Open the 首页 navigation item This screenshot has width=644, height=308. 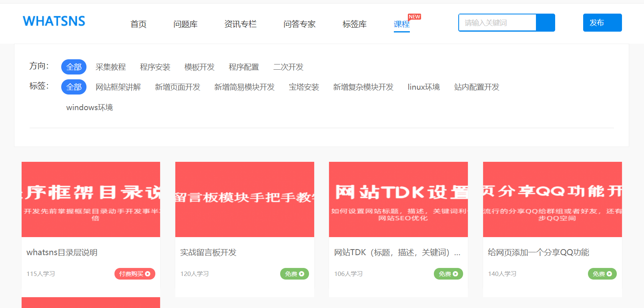tap(138, 24)
